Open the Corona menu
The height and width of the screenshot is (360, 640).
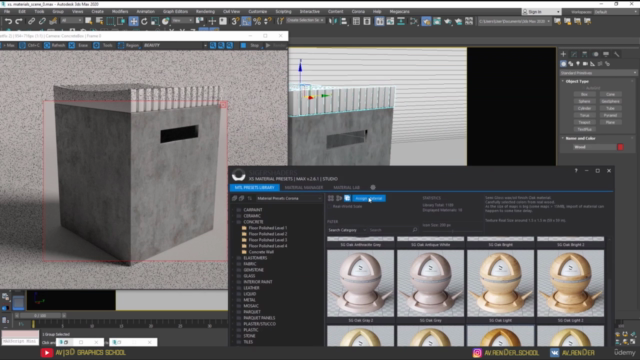click(358, 11)
